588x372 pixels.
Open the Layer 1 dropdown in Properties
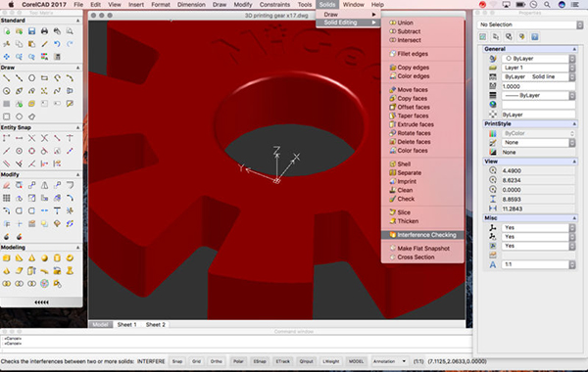[x=538, y=68]
